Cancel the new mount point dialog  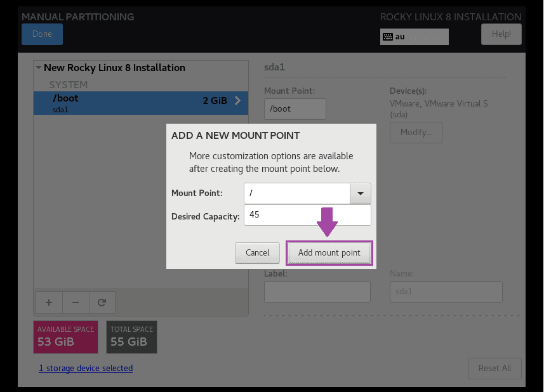tap(258, 253)
